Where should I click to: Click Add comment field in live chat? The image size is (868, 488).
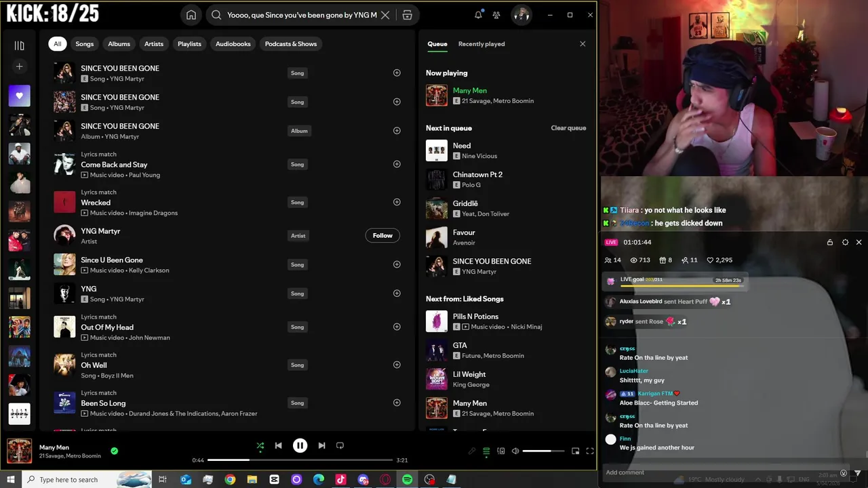[x=719, y=472]
